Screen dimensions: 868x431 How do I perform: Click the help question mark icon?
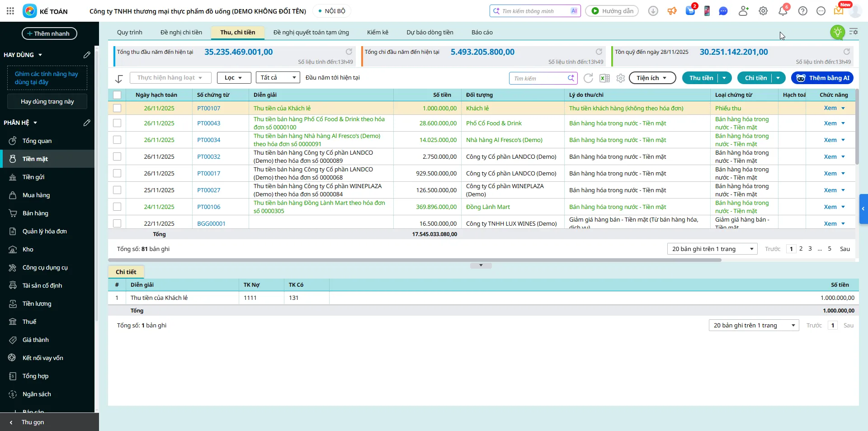click(x=803, y=11)
